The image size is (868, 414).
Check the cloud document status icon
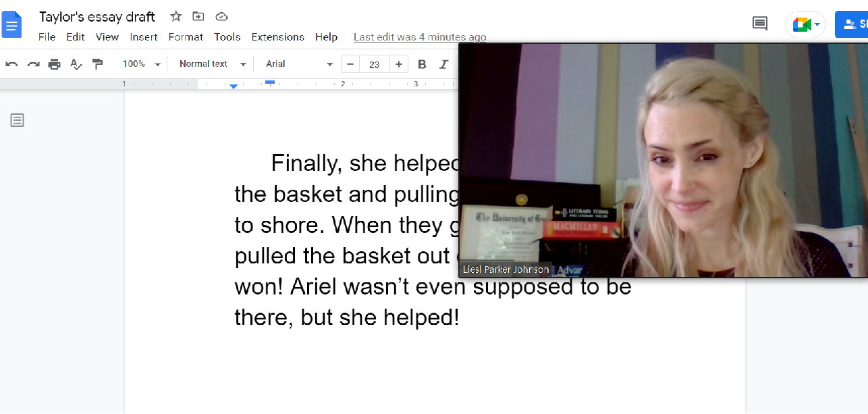221,16
